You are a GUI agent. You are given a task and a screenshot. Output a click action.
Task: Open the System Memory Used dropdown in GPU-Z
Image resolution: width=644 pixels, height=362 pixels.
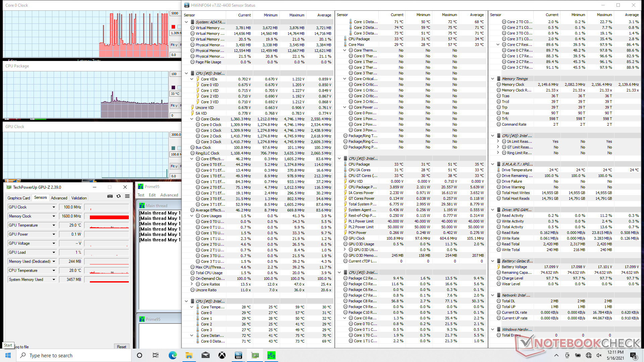coord(54,280)
